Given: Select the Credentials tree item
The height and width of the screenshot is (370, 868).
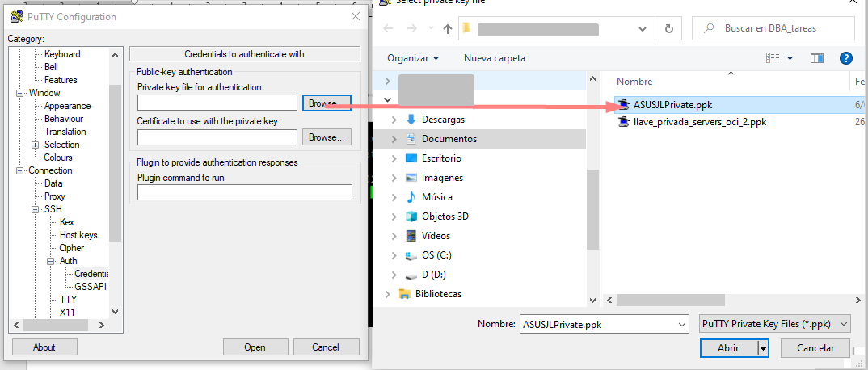Looking at the screenshot, I should pos(91,274).
